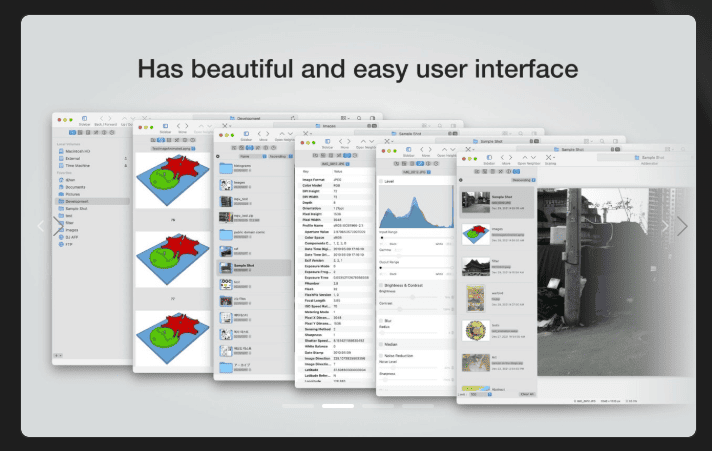Open next neighbor (down arrow) in front window
This screenshot has height=451, width=712.
(533, 158)
